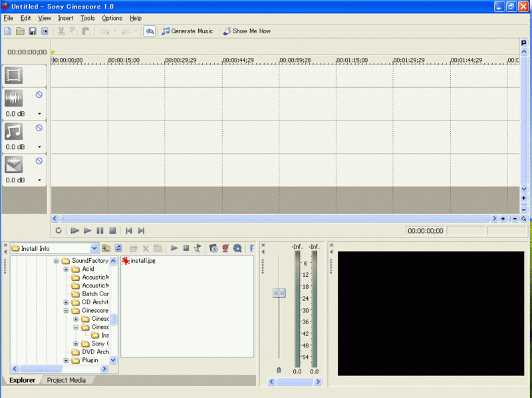The image size is (532, 398).
Task: Start preview of the selected Explorer file
Action: 174,248
